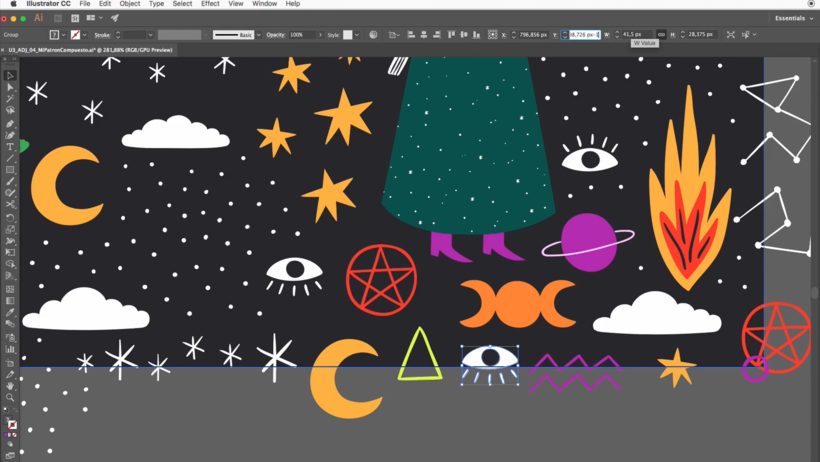The width and height of the screenshot is (820, 462).
Task: Click the Isolate Selected Object icon
Action: pos(731,35)
